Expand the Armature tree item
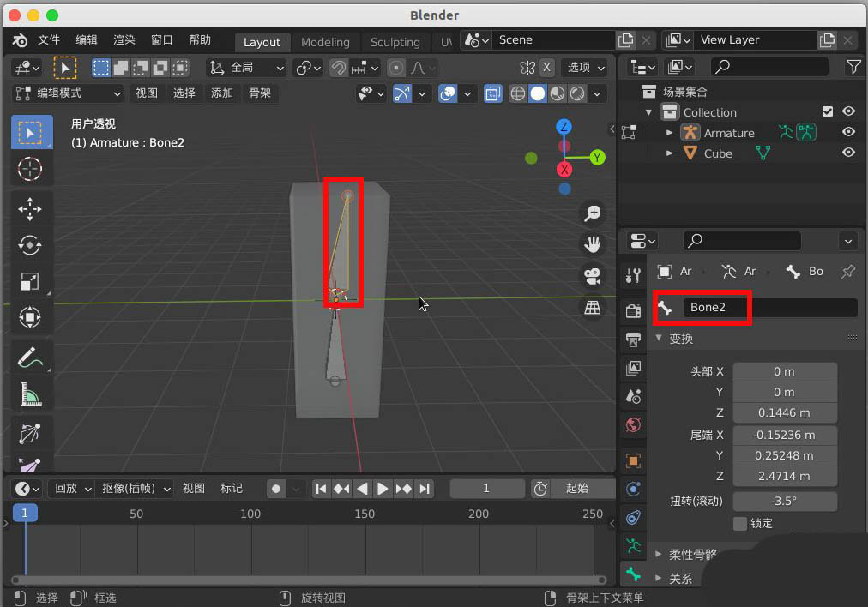Screen dimensions: 868x607 [x=670, y=133]
